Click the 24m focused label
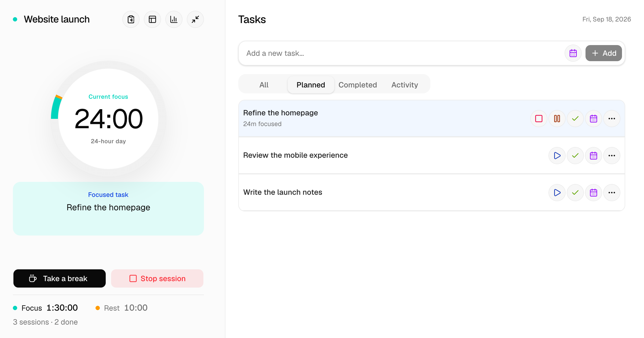Screen dimensions: 644x338 (x=262, y=124)
